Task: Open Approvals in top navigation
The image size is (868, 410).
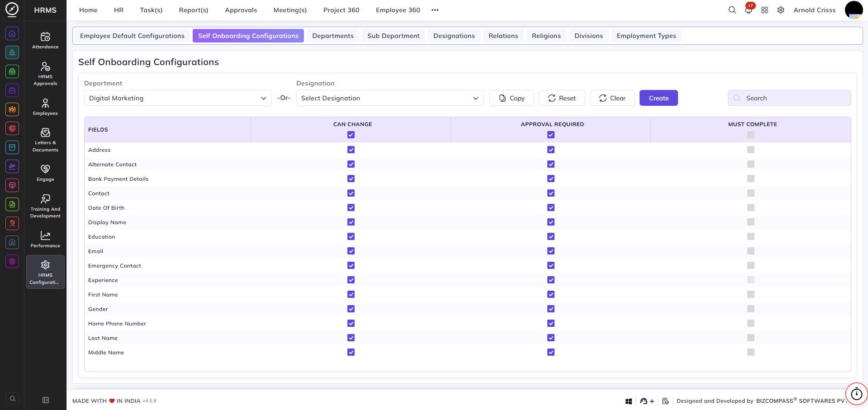Action: click(x=241, y=10)
